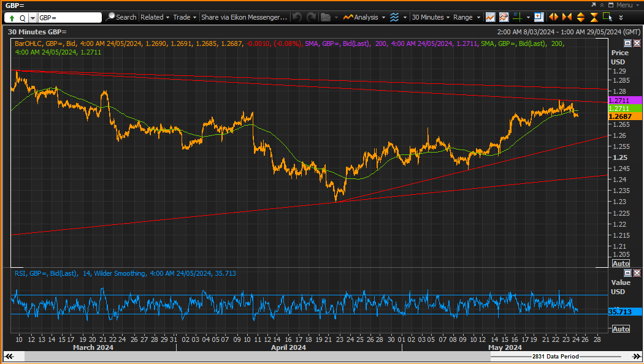The width and height of the screenshot is (644, 364).
Task: Click the line chart toolbar icon
Action: 491,17
